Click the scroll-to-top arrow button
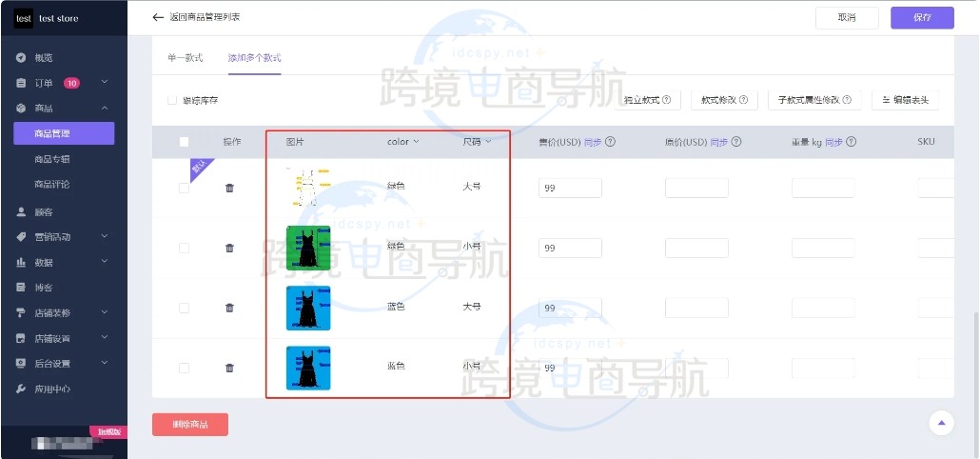Image resolution: width=980 pixels, height=459 pixels. pyautogui.click(x=941, y=424)
